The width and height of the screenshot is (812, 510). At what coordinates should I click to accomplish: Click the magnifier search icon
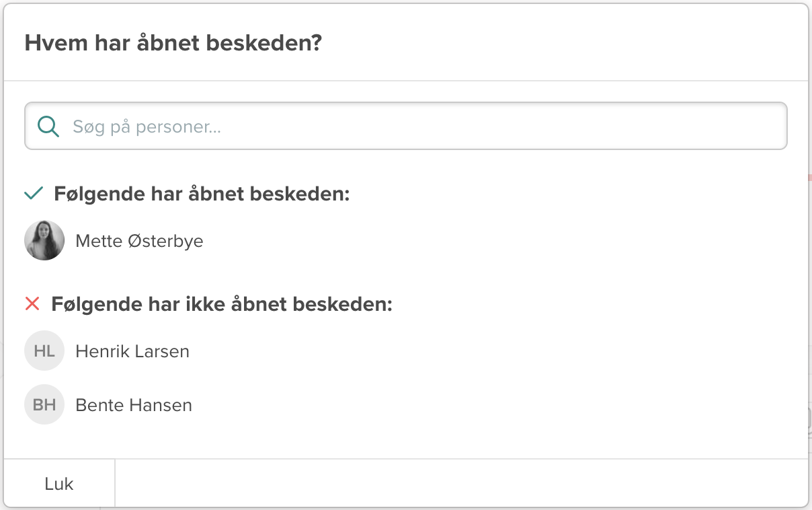click(x=48, y=126)
